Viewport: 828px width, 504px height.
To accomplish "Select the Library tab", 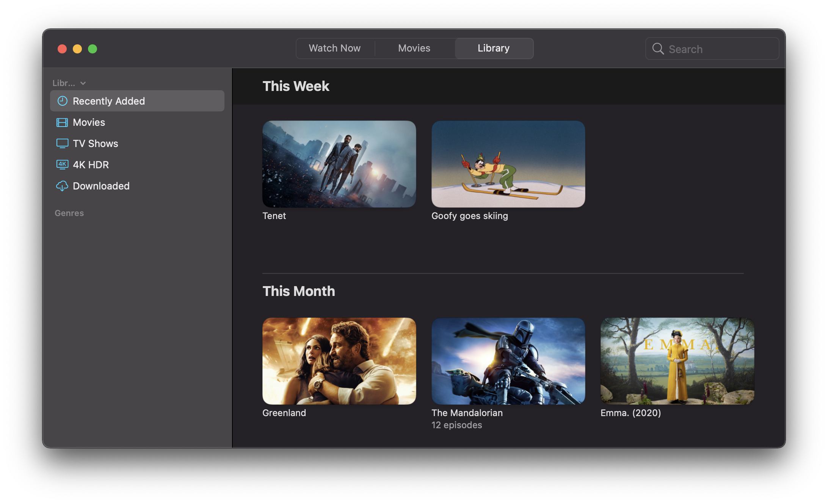I will point(494,48).
